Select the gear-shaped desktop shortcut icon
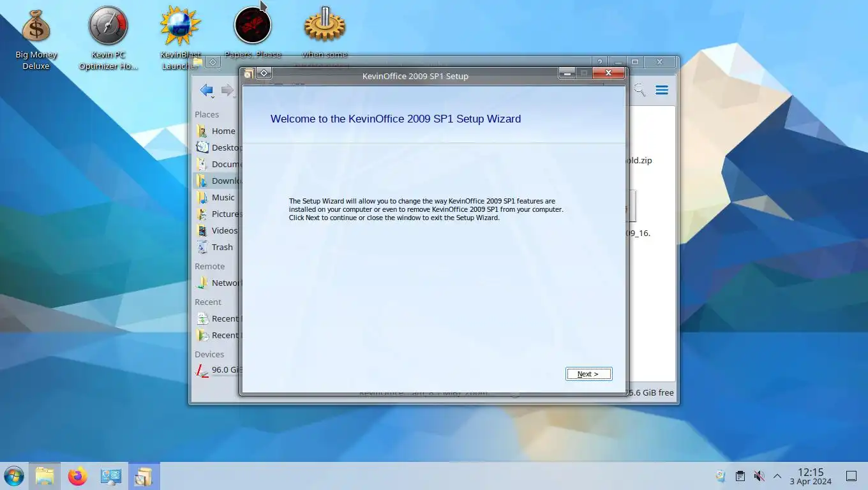 [x=324, y=27]
